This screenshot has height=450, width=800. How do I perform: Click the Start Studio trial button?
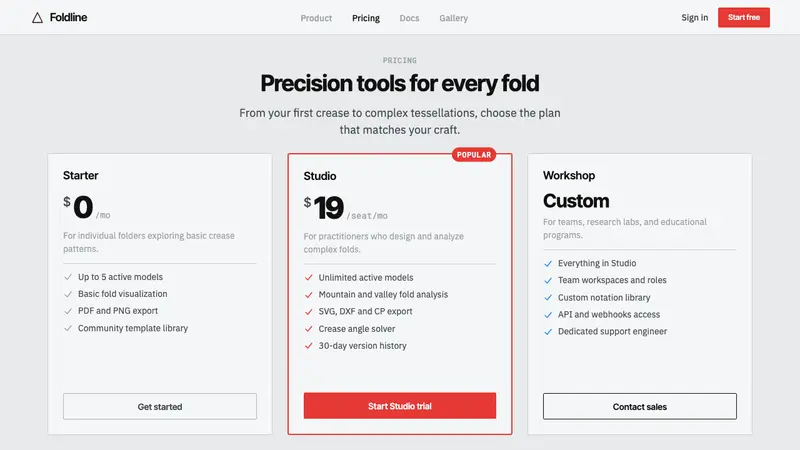[399, 406]
